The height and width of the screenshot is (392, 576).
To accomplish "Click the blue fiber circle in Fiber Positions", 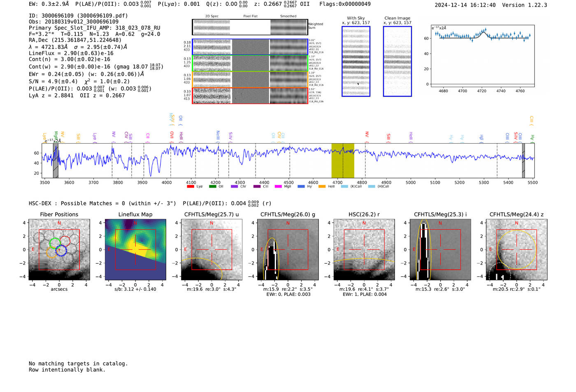I will (x=61, y=250).
